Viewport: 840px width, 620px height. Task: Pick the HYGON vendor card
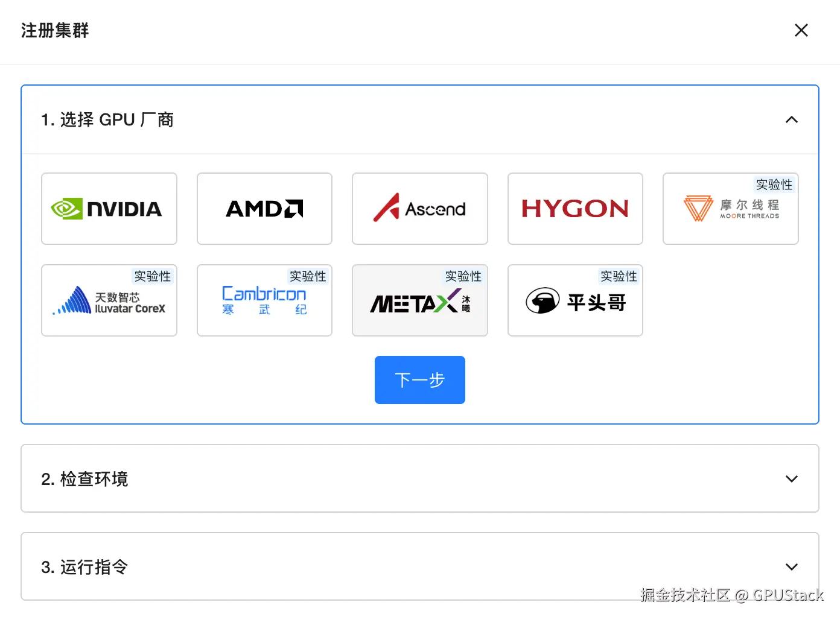tap(575, 209)
